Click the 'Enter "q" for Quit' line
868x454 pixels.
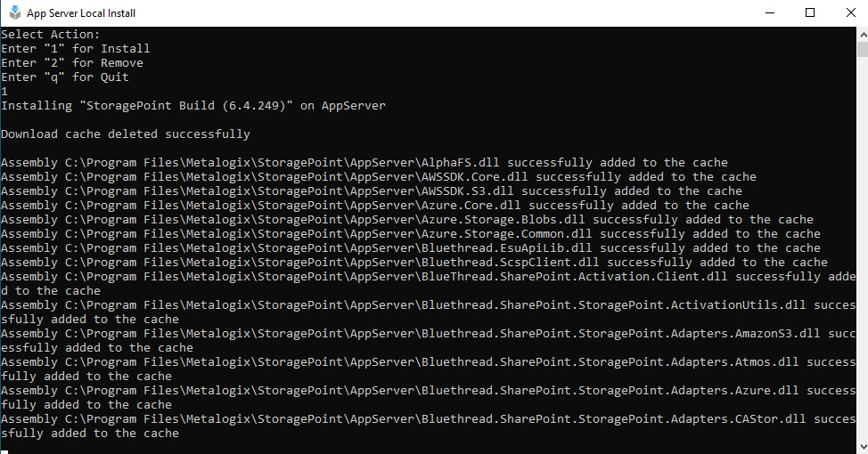pyautogui.click(x=65, y=77)
